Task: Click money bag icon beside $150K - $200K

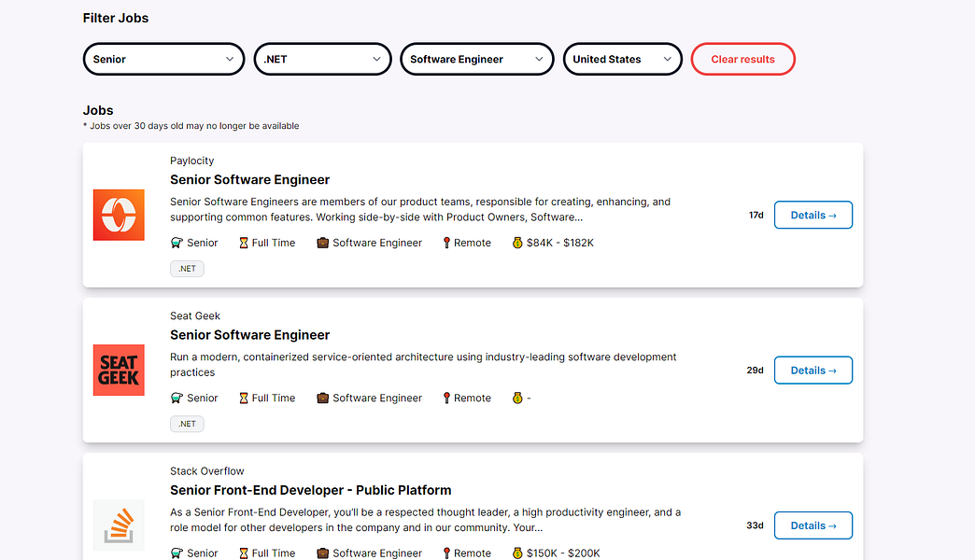Action: [x=517, y=553]
